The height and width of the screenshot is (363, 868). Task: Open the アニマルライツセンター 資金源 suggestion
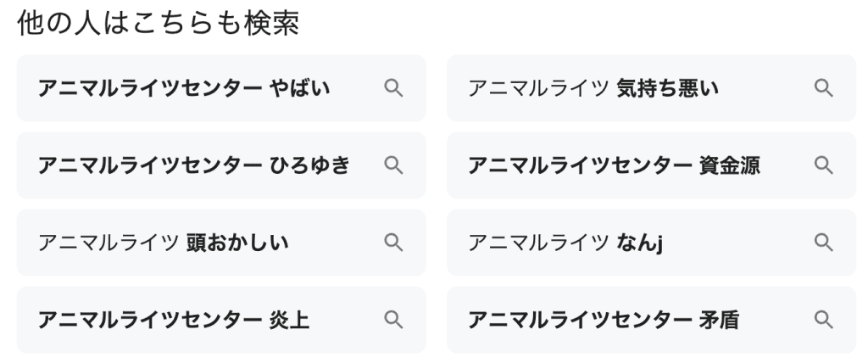tap(614, 165)
